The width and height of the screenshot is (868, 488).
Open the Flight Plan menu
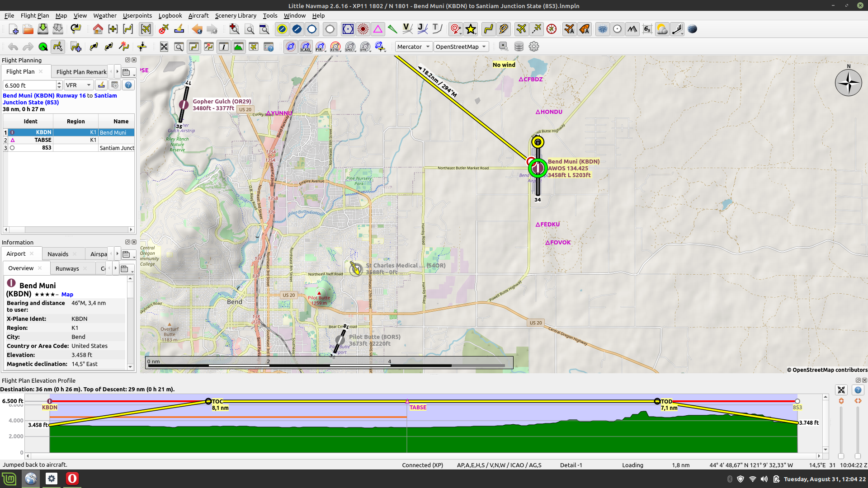pos(35,15)
